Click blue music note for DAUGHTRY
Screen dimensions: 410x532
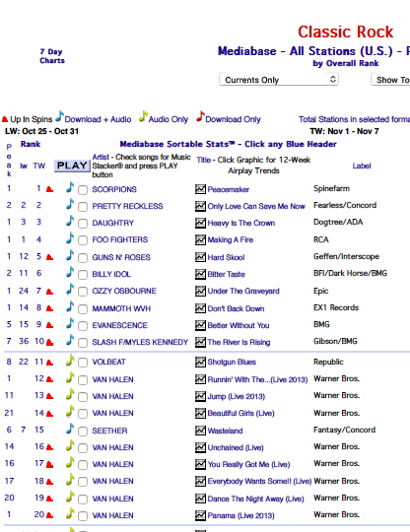[70, 221]
